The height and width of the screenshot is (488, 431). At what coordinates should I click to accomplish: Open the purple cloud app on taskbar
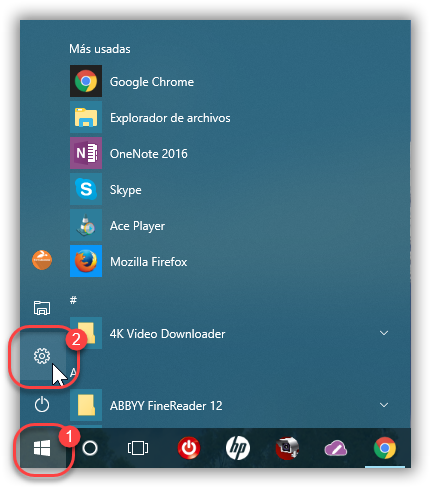point(336,448)
